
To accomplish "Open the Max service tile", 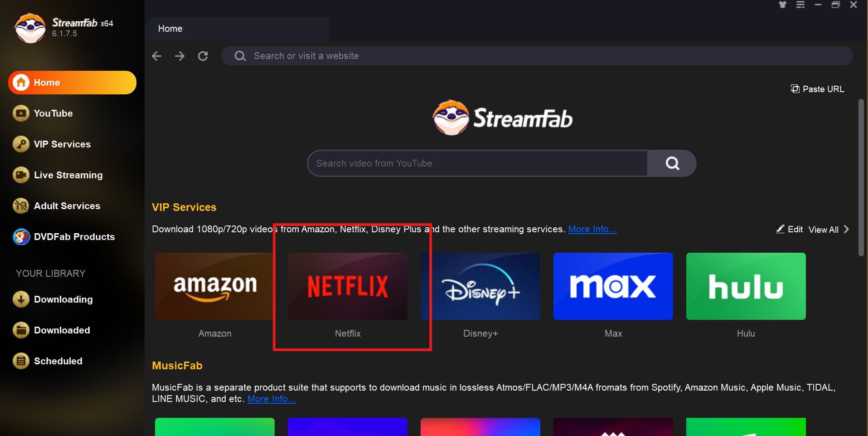I will point(613,286).
